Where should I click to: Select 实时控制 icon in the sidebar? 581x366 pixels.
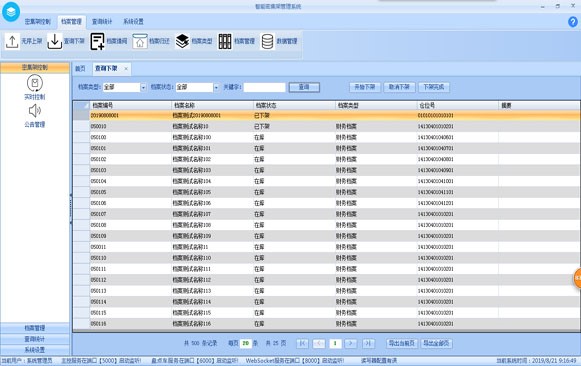[x=35, y=83]
